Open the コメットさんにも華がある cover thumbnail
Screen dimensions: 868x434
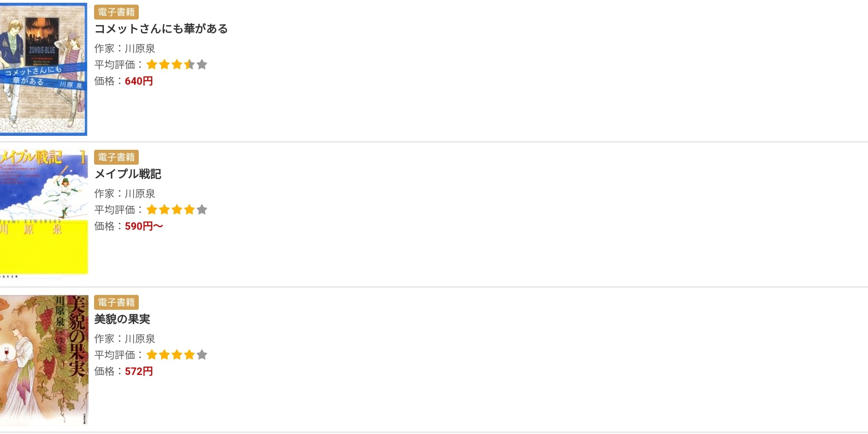coord(43,69)
